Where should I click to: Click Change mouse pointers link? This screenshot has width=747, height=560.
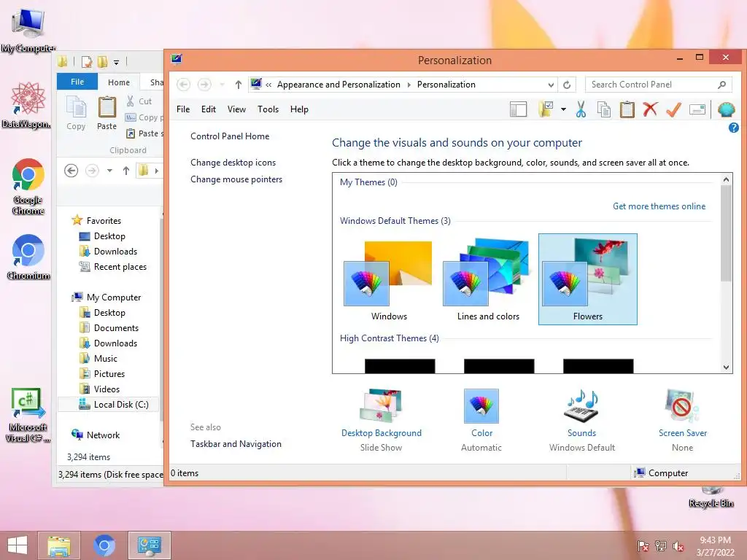[x=236, y=179]
